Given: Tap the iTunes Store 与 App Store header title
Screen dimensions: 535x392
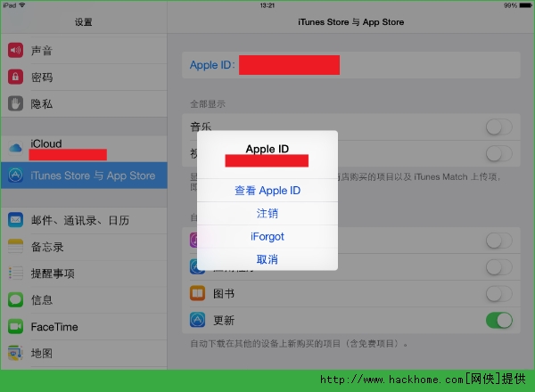Looking at the screenshot, I should (350, 22).
